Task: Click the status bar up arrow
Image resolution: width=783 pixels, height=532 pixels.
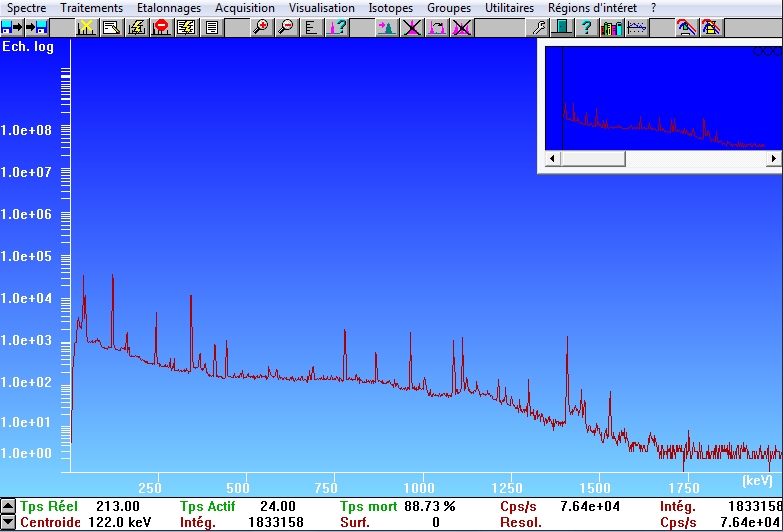Action: click(8, 507)
